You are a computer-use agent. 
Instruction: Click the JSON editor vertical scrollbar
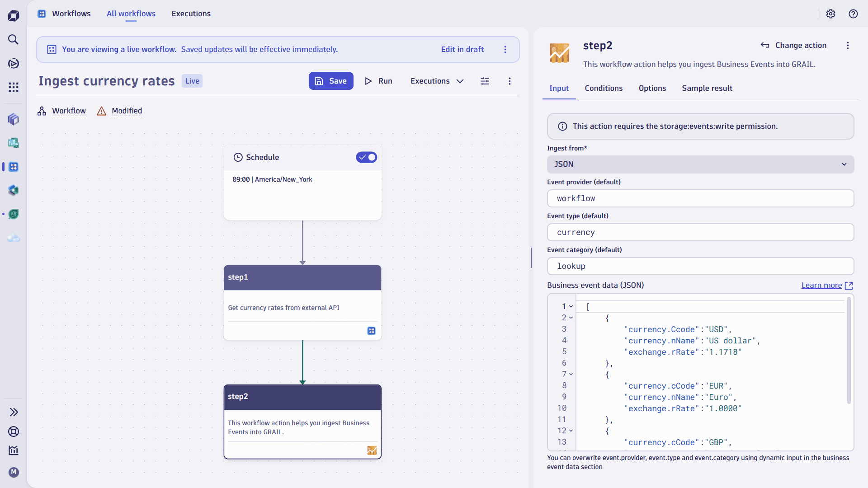(x=849, y=350)
